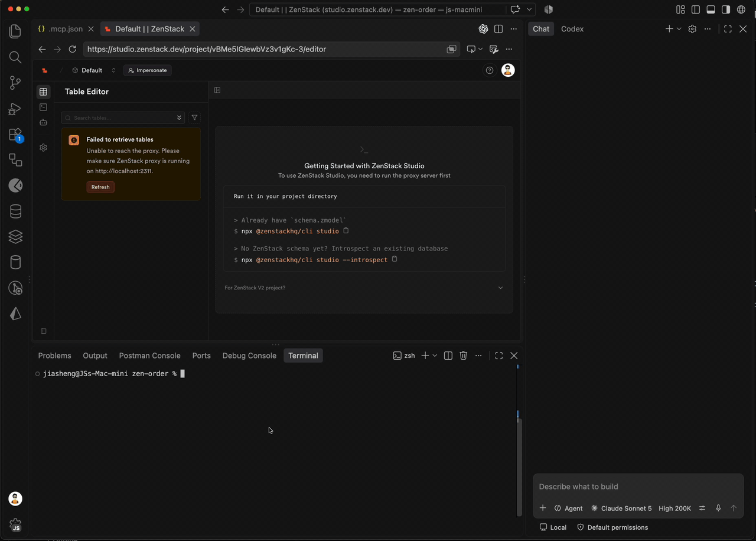Click the 'Describe what to build' chat input

[x=638, y=487]
